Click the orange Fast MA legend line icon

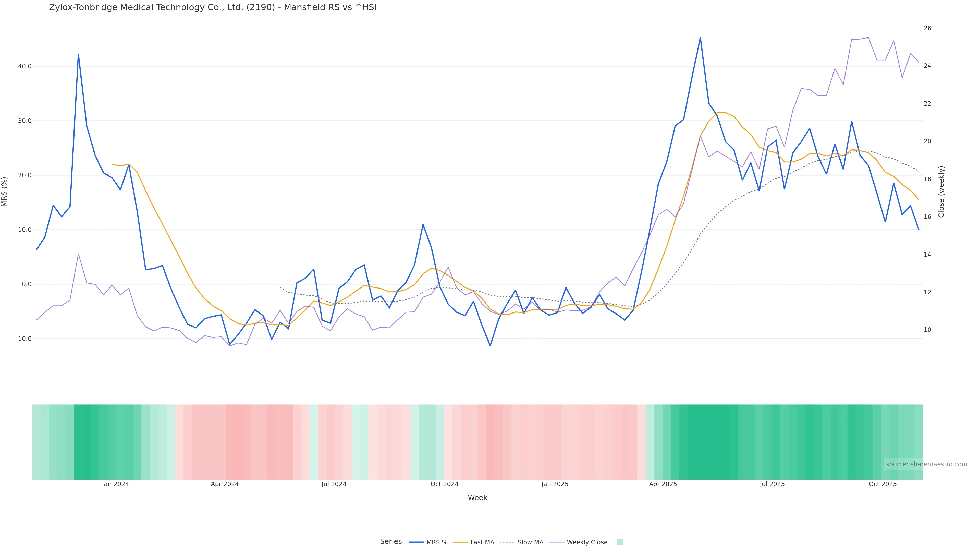(461, 542)
